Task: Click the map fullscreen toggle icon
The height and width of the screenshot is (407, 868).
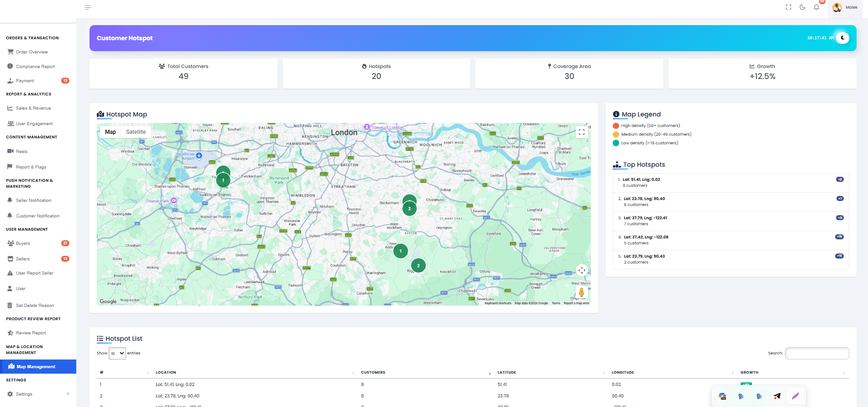Action: tap(582, 132)
